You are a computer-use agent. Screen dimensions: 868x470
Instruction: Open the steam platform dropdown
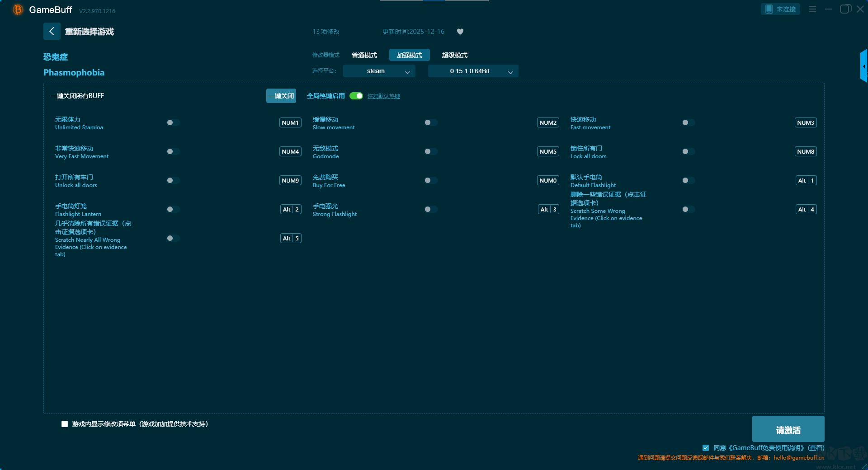pyautogui.click(x=379, y=71)
